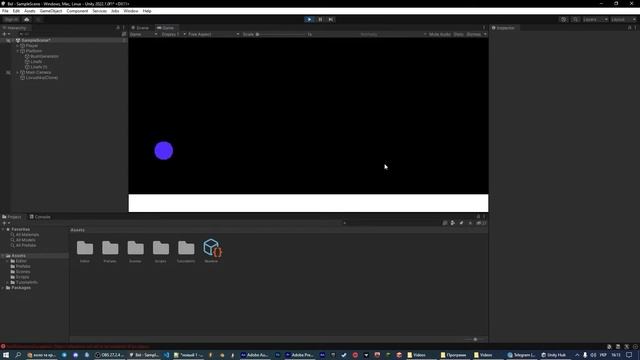Switch to the Game tab
This screenshot has height=360, width=640.
[166, 28]
